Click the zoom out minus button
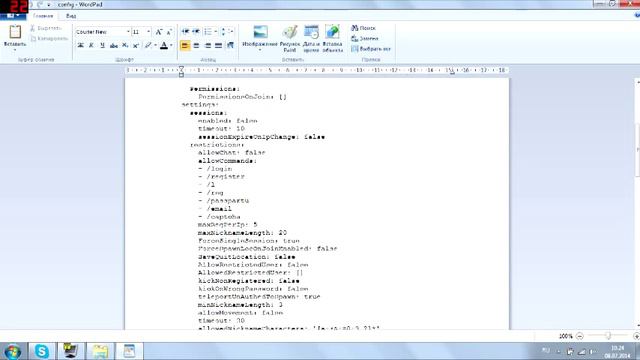Viewport: 640px width, 360px height. click(x=579, y=336)
